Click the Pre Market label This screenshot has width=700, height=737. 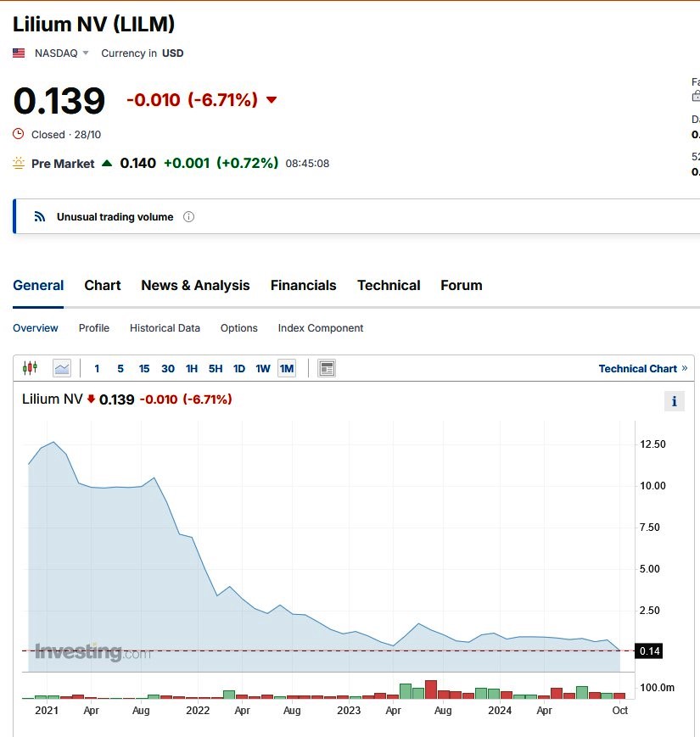[63, 164]
